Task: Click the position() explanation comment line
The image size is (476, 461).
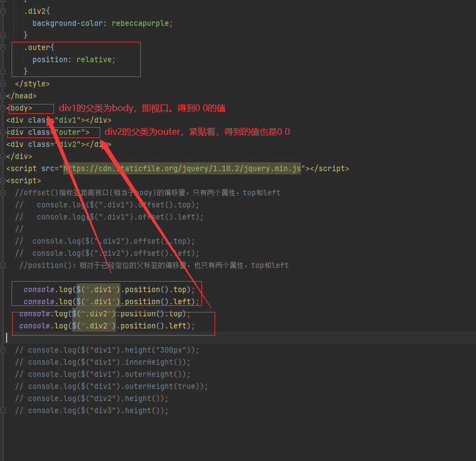Action: (x=154, y=266)
